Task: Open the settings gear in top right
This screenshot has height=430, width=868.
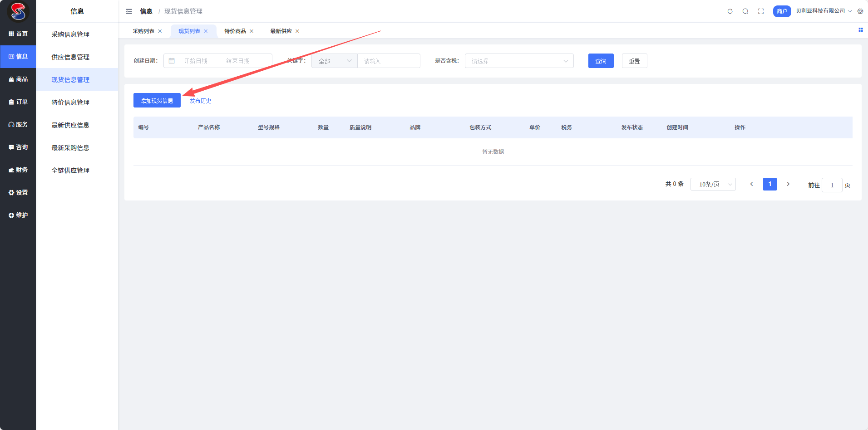Action: pyautogui.click(x=860, y=11)
